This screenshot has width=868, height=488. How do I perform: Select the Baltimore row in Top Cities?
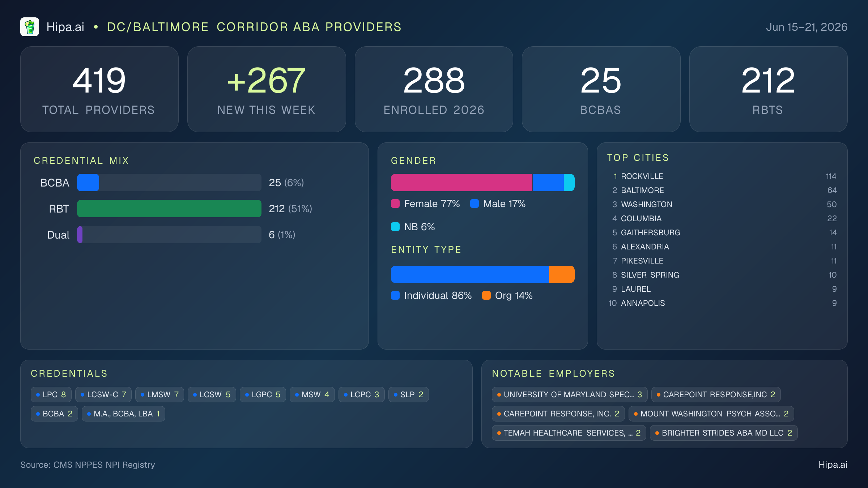pyautogui.click(x=722, y=190)
